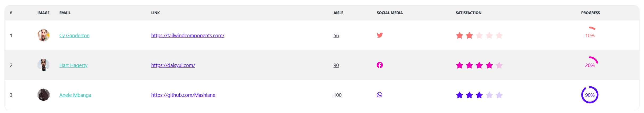Open Cy Ganderton's email link
644x113 pixels.
74,35
